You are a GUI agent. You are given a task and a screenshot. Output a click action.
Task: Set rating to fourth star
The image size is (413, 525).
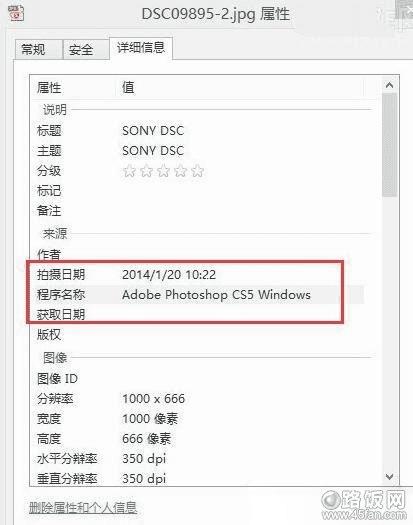181,171
